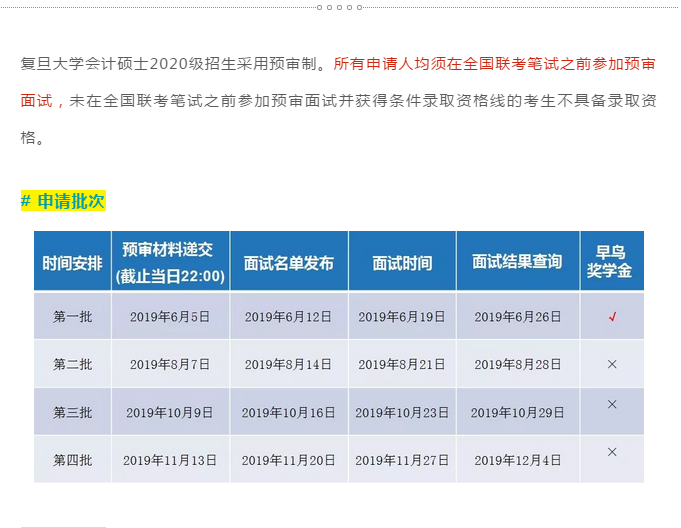The width and height of the screenshot is (681, 528).
Task: Click the date cell '2019年8月28日'
Action: 518,364
